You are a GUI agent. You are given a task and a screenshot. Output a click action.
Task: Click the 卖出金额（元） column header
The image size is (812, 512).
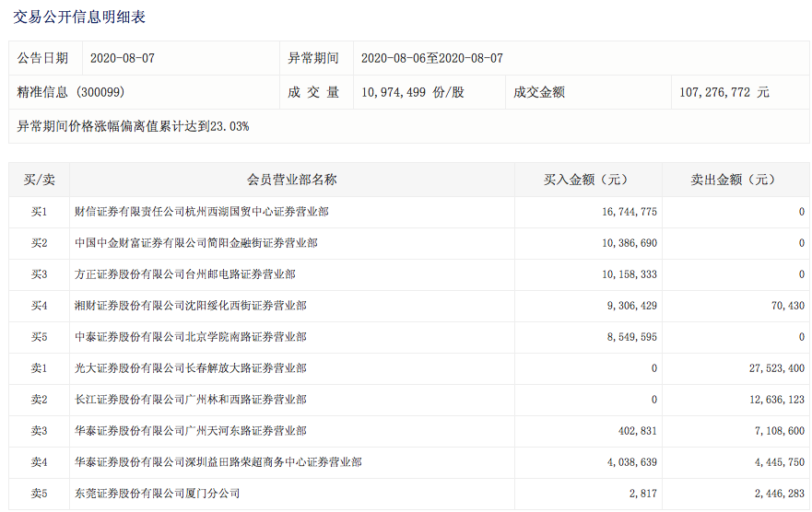tap(736, 180)
